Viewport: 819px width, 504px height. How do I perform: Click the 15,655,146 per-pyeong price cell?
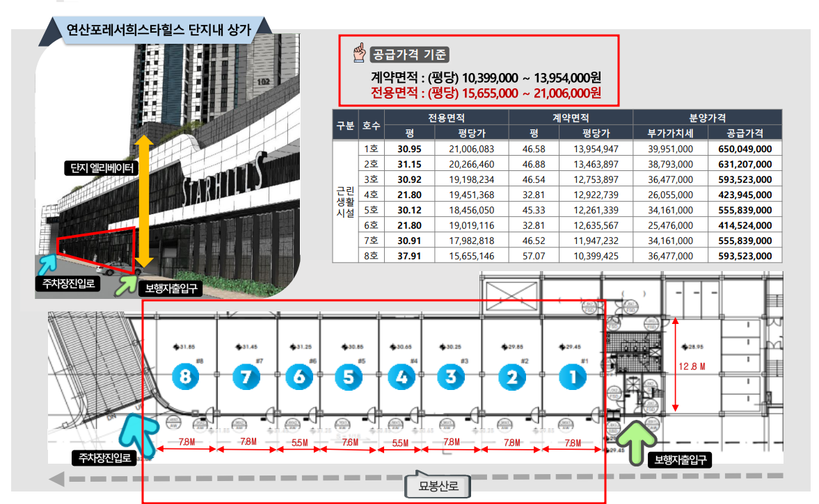(x=472, y=257)
